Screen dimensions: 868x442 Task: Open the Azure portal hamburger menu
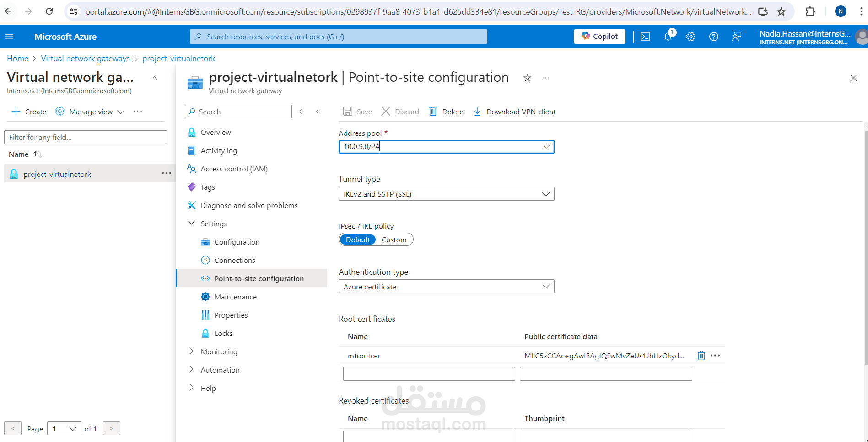9,37
